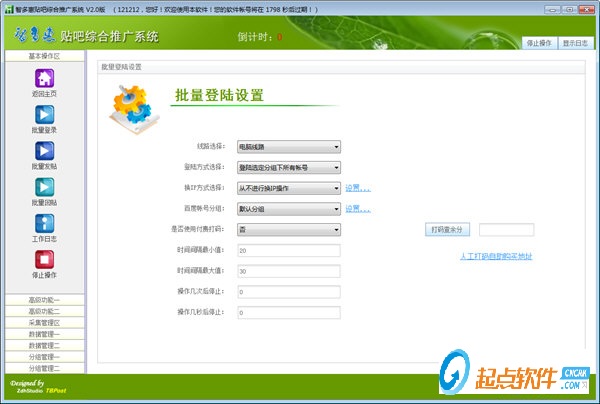Click the 显示日志 button at top right
The height and width of the screenshot is (404, 600).
pyautogui.click(x=575, y=43)
